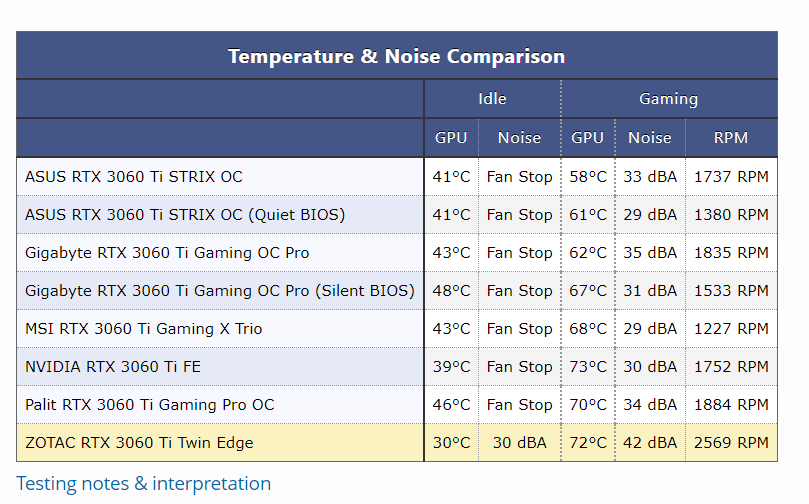Open the Testing notes & interpretation link
This screenshot has width=809, height=504.
143,484
